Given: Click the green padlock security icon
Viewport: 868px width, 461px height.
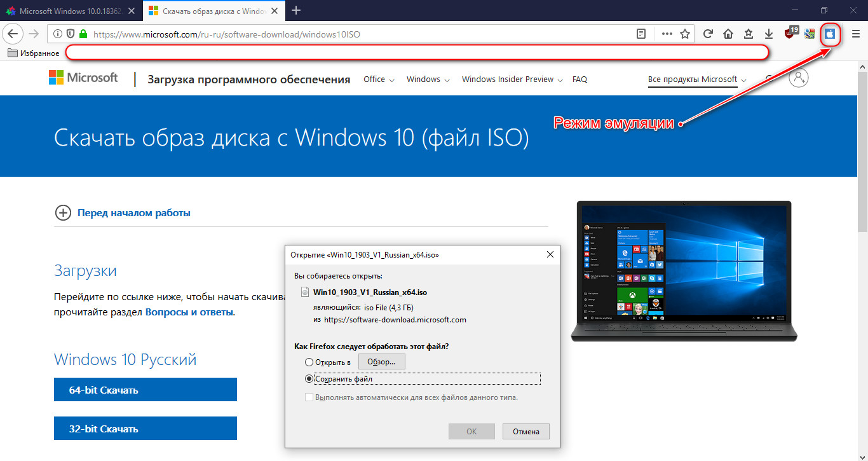Looking at the screenshot, I should tap(83, 34).
